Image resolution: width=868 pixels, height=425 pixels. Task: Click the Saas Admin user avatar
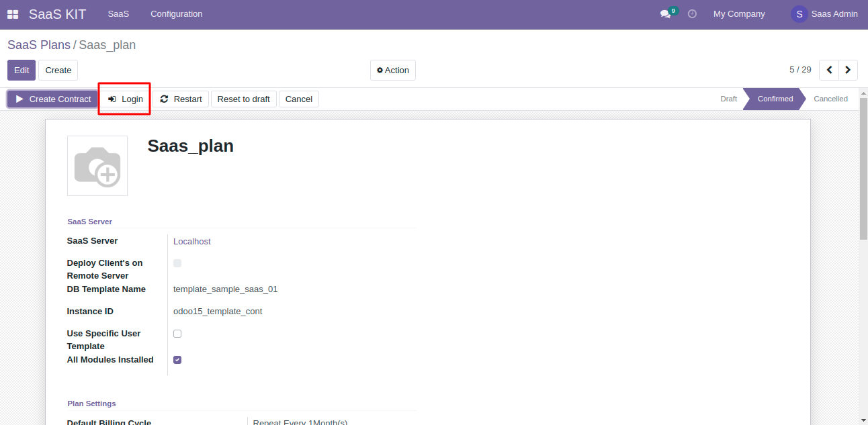[x=799, y=14]
